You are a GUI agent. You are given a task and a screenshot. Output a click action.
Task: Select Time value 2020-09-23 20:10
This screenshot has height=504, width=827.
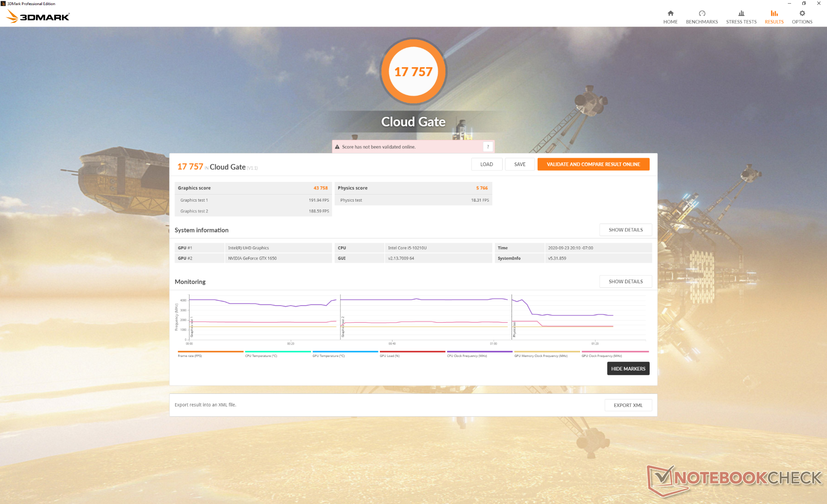click(598, 248)
